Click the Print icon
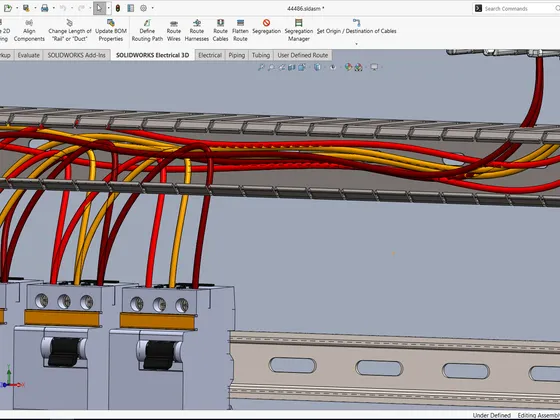560x420 pixels. 45,8
